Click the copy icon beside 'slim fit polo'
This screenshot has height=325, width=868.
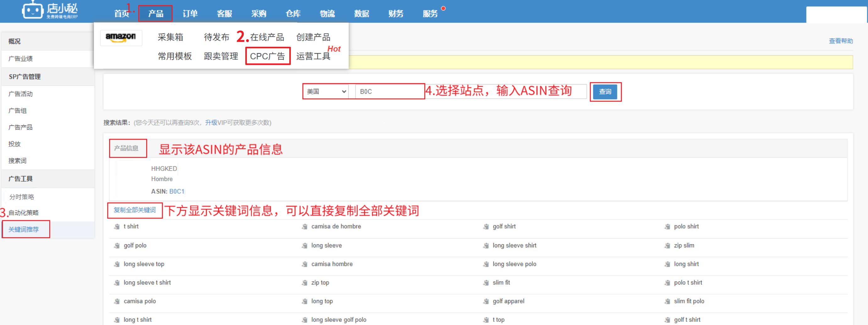point(667,301)
